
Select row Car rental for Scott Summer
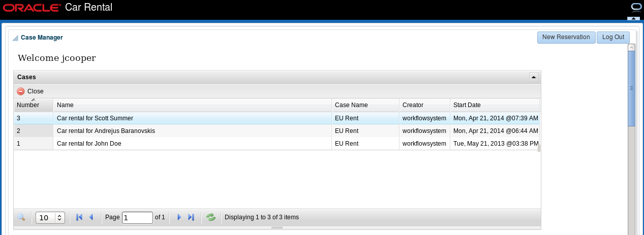pyautogui.click(x=277, y=118)
